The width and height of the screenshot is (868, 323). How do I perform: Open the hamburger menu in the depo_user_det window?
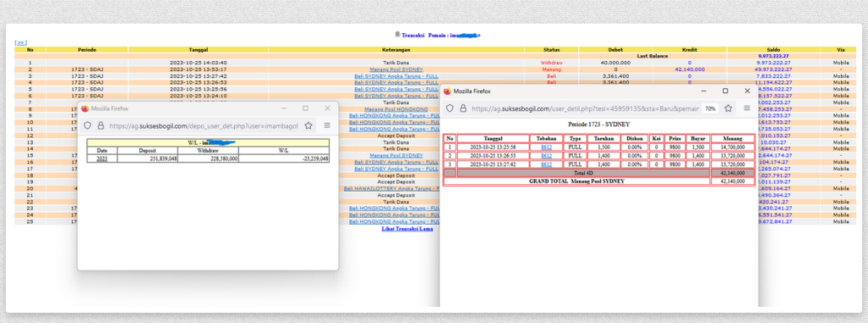click(327, 125)
